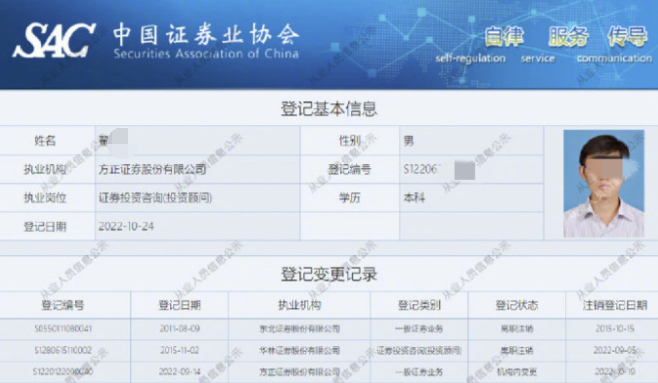Image resolution: width=658 pixels, height=383 pixels.
Task: Click the SAC logo in the header
Action: click(54, 40)
